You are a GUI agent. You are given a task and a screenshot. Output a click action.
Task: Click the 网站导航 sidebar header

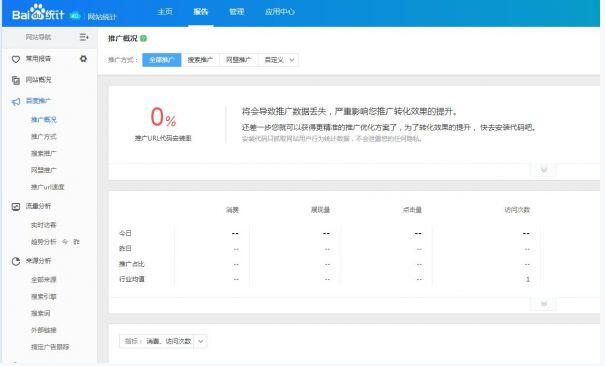pyautogui.click(x=38, y=37)
